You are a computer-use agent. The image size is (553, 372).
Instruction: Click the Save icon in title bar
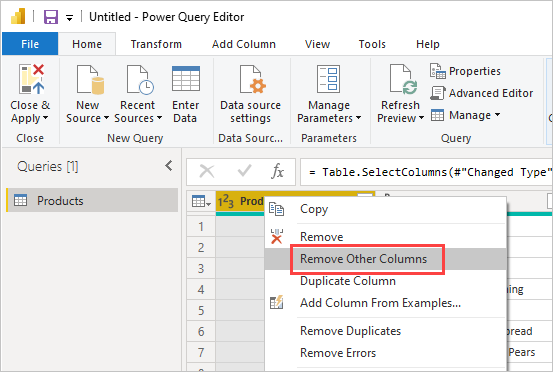50,17
